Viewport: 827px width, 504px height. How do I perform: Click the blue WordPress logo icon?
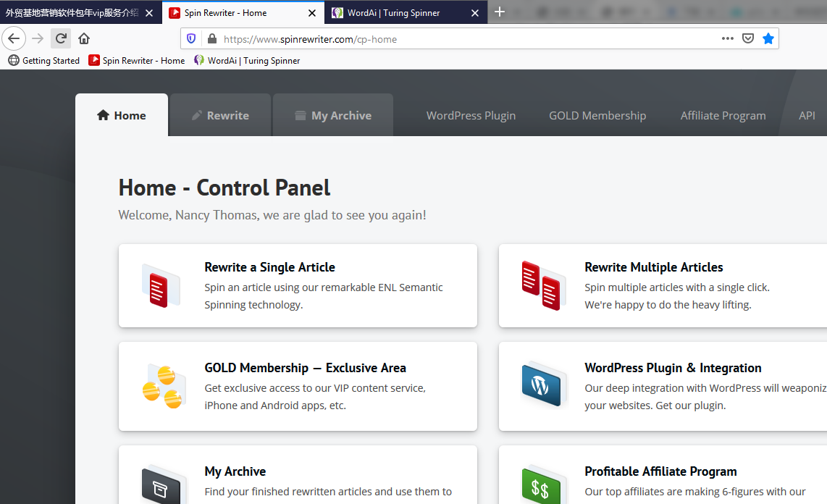[543, 386]
